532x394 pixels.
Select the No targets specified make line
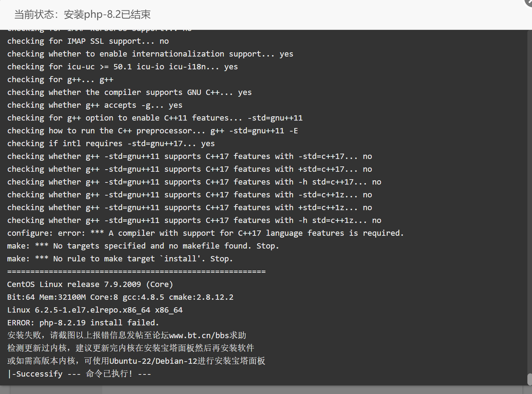(143, 246)
